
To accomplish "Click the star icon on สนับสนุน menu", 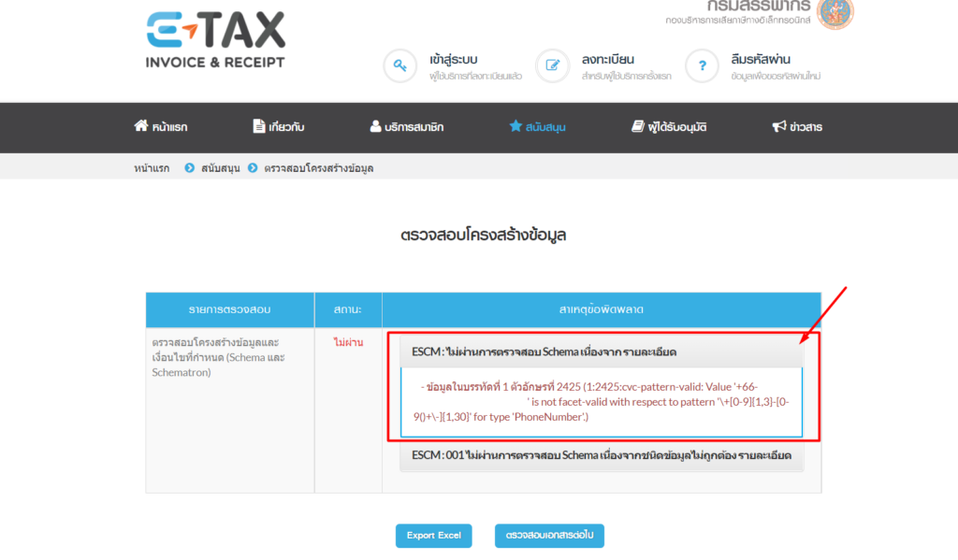I will [x=517, y=127].
